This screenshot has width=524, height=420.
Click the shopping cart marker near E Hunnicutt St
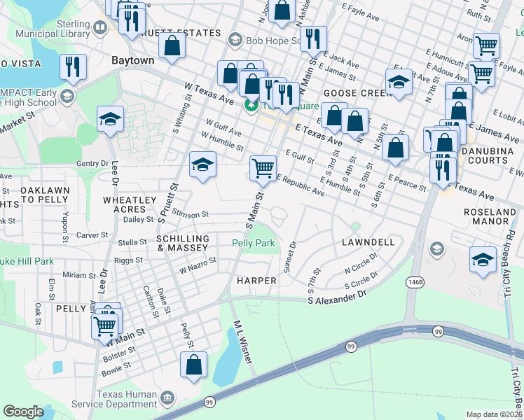point(487,47)
